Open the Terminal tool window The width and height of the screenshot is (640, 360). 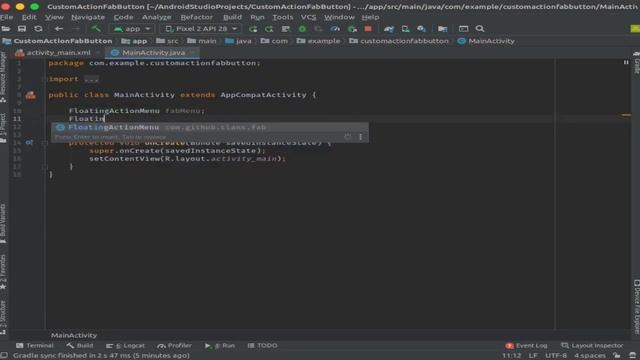(x=35, y=346)
